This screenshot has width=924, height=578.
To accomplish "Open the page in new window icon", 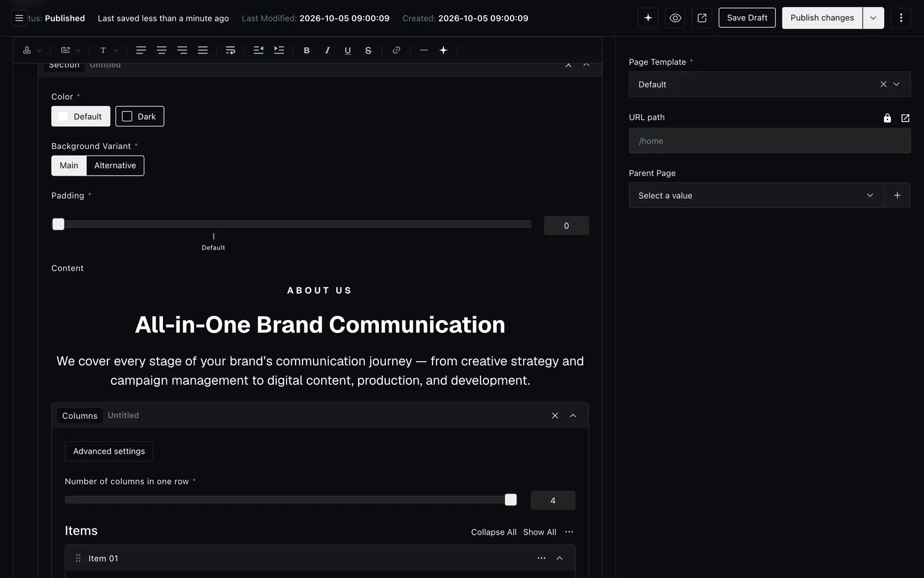I will pyautogui.click(x=702, y=18).
